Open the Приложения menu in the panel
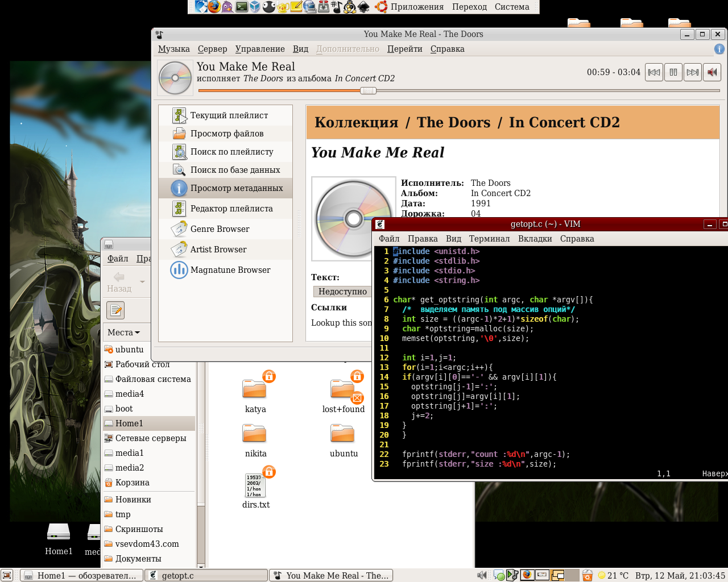 point(416,7)
